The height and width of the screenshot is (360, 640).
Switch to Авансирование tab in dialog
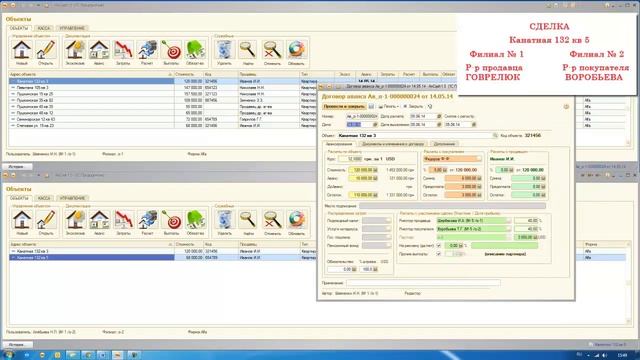click(339, 144)
